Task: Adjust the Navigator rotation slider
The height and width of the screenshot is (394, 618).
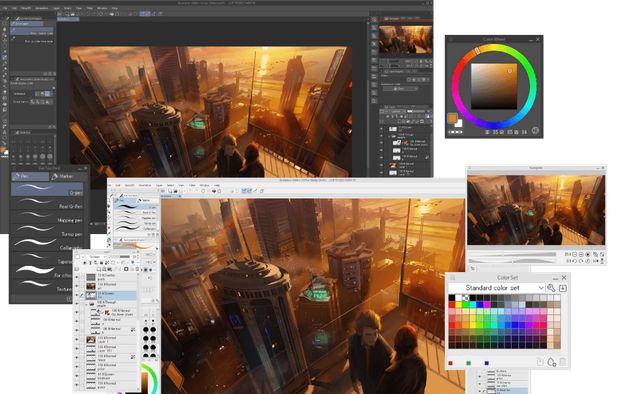Action: point(512,260)
